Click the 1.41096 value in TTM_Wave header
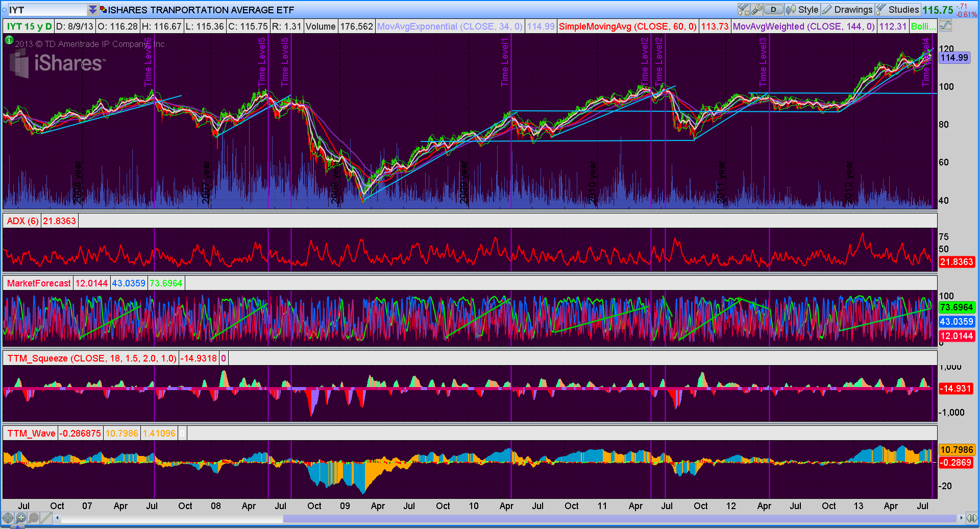The height and width of the screenshot is (529, 980). point(159,434)
